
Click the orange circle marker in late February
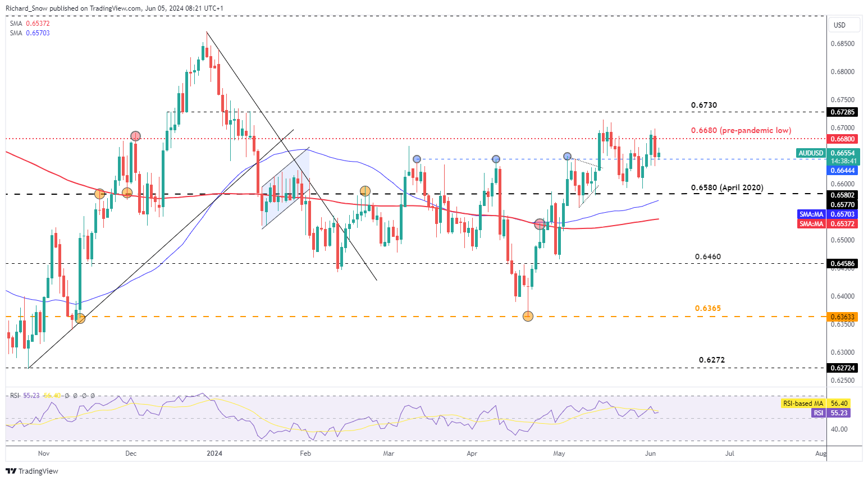365,191
